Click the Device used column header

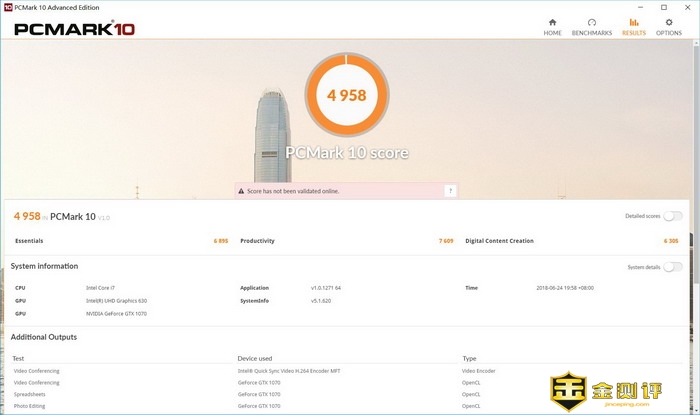(254, 357)
